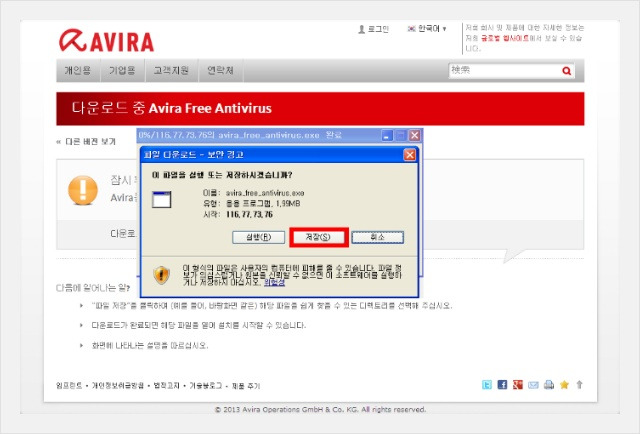Click the 로그인 user icon

pyautogui.click(x=361, y=29)
